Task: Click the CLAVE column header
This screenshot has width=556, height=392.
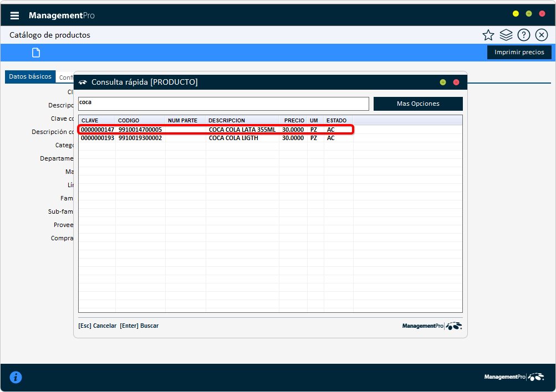Action: click(96, 120)
